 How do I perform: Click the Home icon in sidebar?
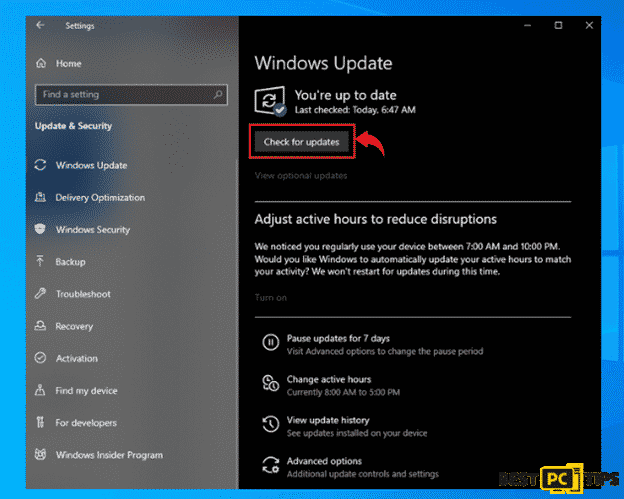(x=41, y=63)
